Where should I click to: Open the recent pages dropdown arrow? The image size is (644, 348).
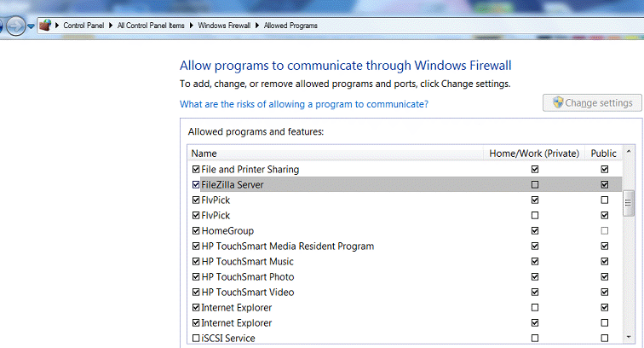pos(31,26)
